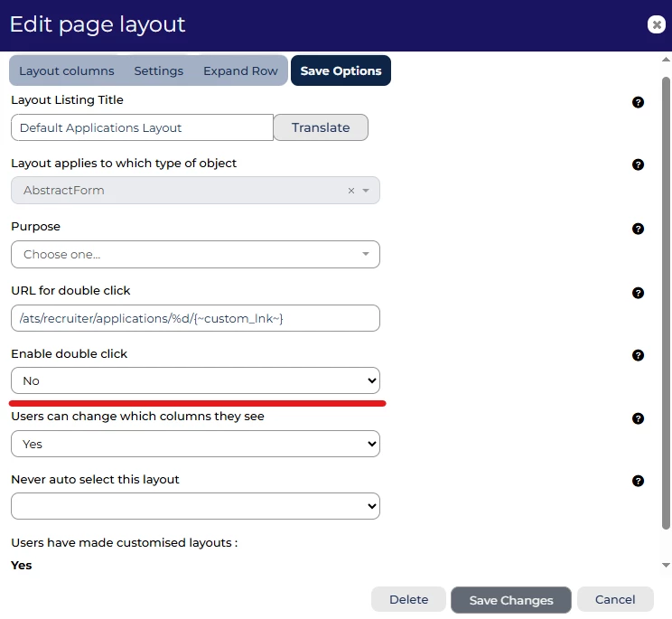This screenshot has width=672, height=619.
Task: Clear AbstractForm selection with the x
Action: pyautogui.click(x=351, y=191)
